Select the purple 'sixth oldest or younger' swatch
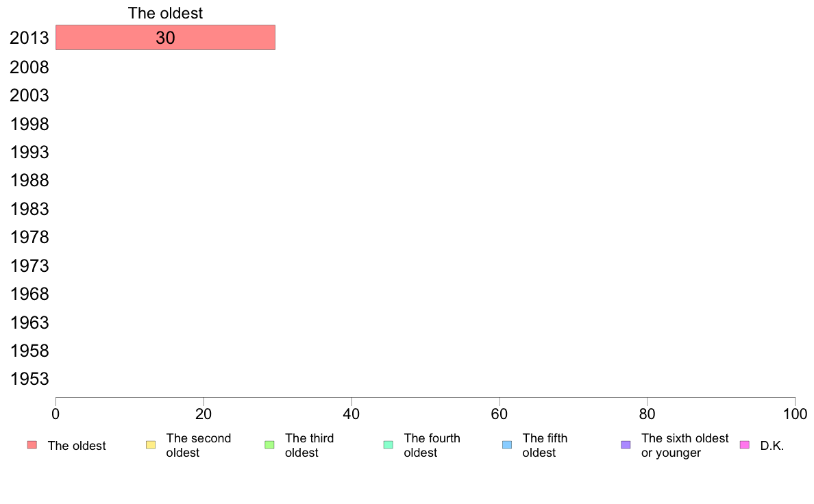 point(626,445)
